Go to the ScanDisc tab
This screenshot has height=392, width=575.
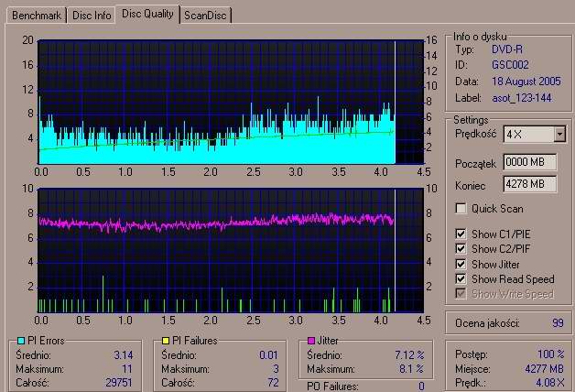click(205, 16)
